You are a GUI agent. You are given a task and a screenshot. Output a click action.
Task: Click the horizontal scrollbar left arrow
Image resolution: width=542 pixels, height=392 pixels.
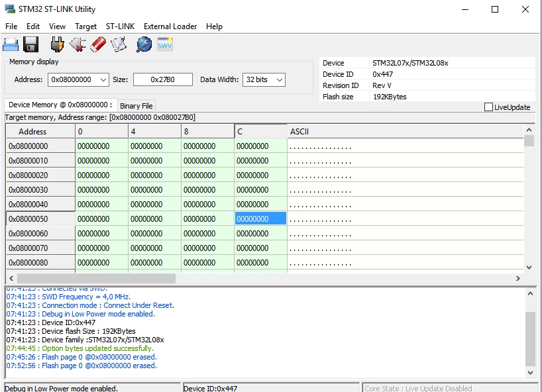11,278
